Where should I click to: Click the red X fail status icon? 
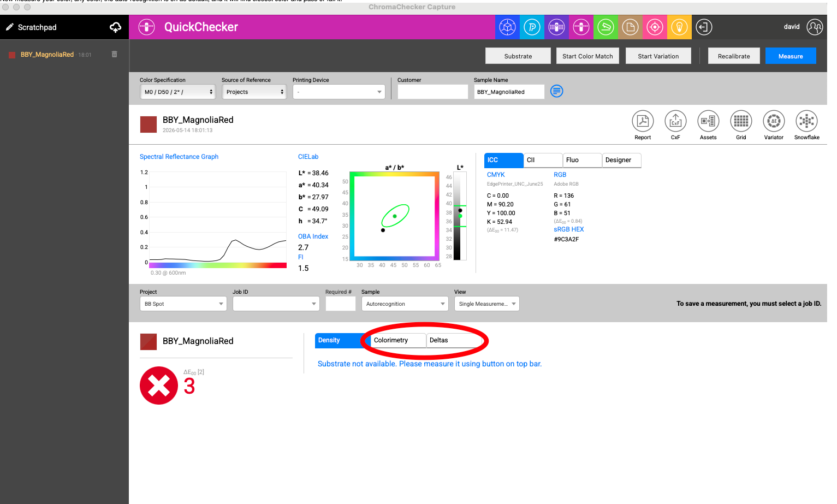[x=159, y=386]
